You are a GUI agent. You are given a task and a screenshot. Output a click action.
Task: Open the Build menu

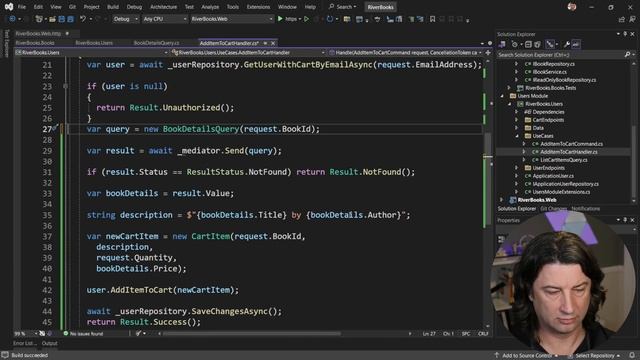(x=113, y=7)
